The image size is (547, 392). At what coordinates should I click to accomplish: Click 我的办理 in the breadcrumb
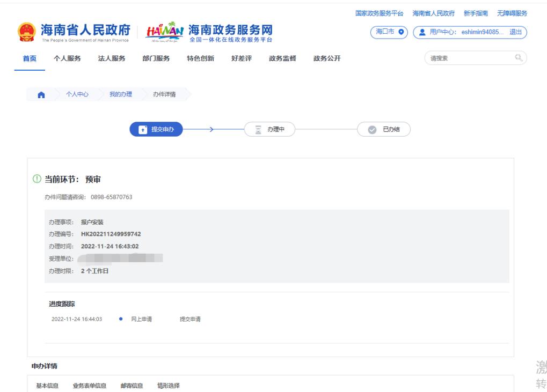pos(120,94)
